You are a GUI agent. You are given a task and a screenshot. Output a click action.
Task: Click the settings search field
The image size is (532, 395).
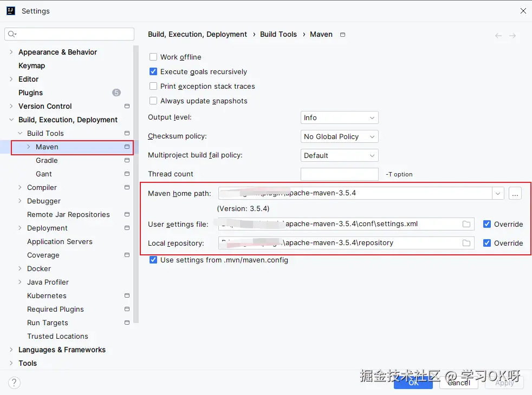[x=69, y=34]
